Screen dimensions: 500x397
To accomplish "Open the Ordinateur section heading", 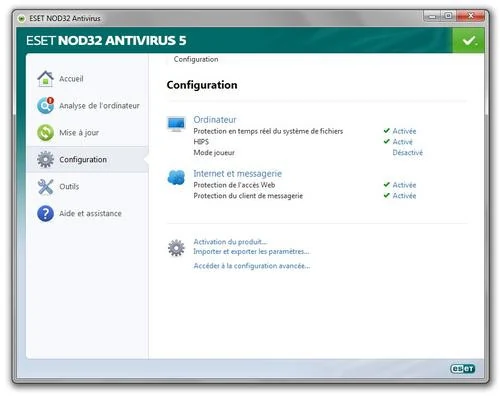I will pyautogui.click(x=215, y=120).
